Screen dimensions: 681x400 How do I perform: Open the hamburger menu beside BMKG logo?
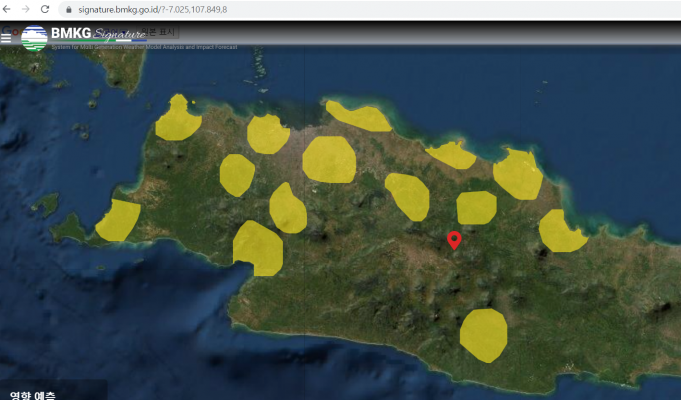[x=7, y=37]
